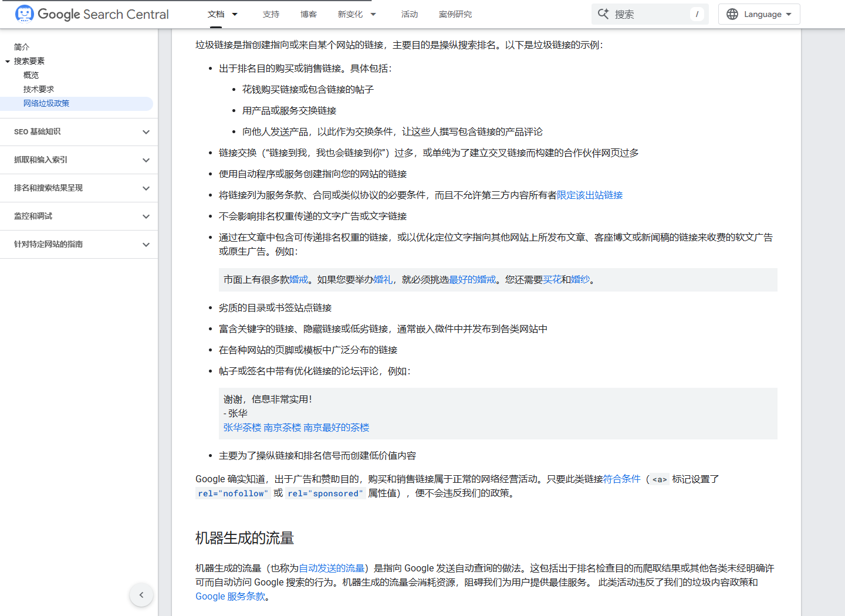The width and height of the screenshot is (845, 616).
Task: Open the 自动发送的流量 link
Action: point(332,568)
